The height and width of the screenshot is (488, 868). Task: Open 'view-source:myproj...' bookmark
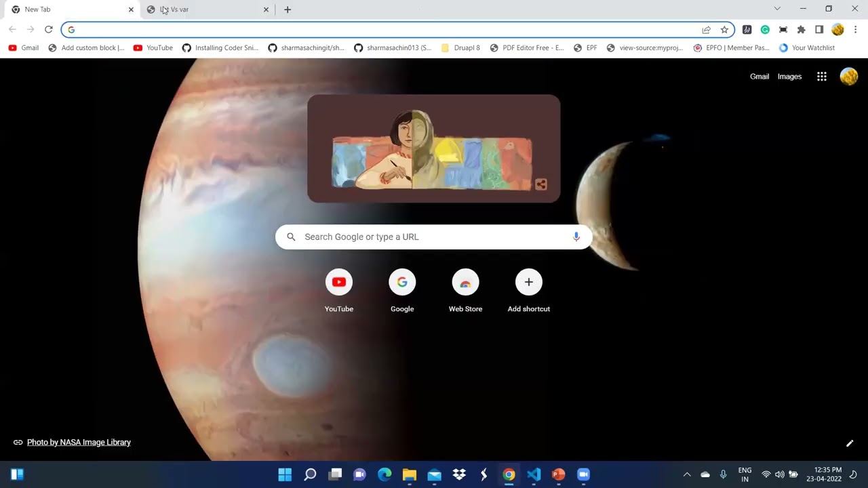click(x=645, y=48)
